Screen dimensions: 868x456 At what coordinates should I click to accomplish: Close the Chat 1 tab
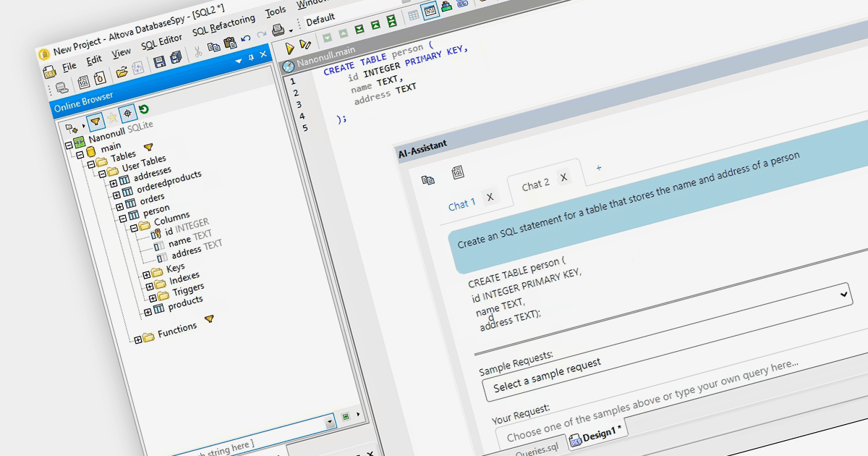click(490, 197)
